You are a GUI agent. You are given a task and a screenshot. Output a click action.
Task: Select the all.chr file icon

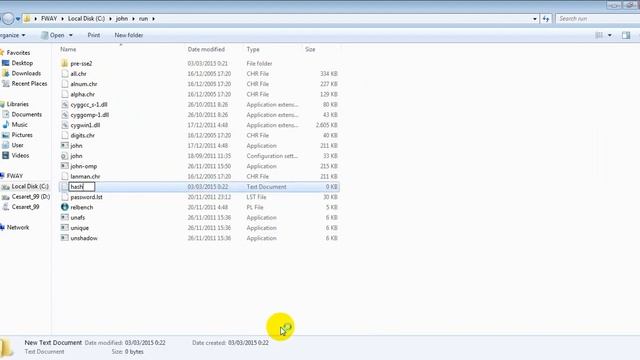[x=64, y=73]
